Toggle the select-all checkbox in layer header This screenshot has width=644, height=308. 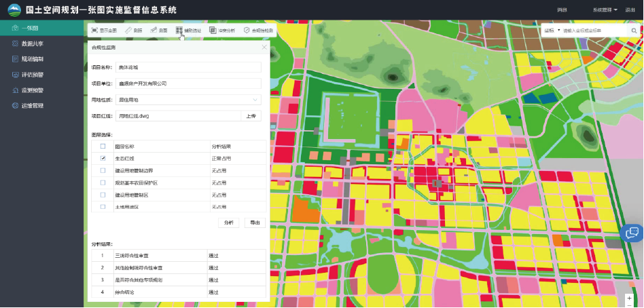pyautogui.click(x=103, y=146)
